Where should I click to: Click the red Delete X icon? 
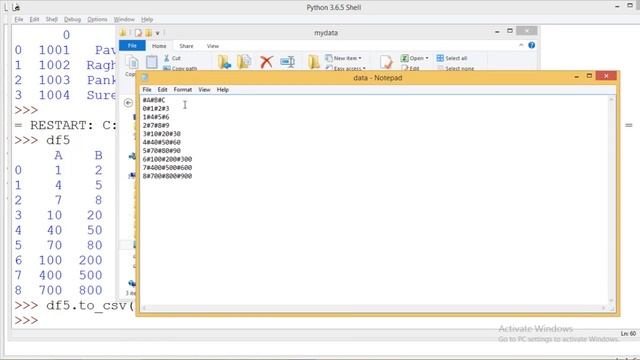click(267, 62)
